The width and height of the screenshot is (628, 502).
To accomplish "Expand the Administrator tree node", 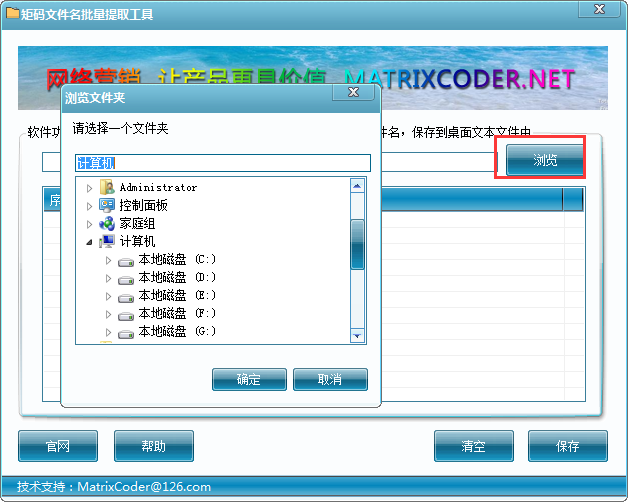I will point(89,188).
